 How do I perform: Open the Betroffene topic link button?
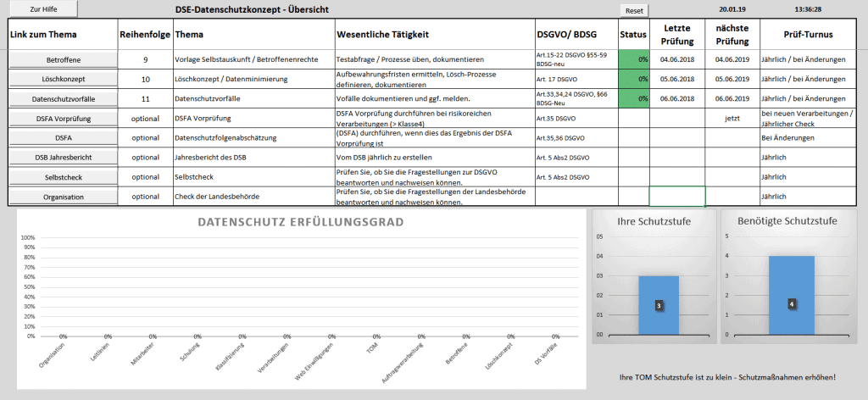tap(62, 60)
